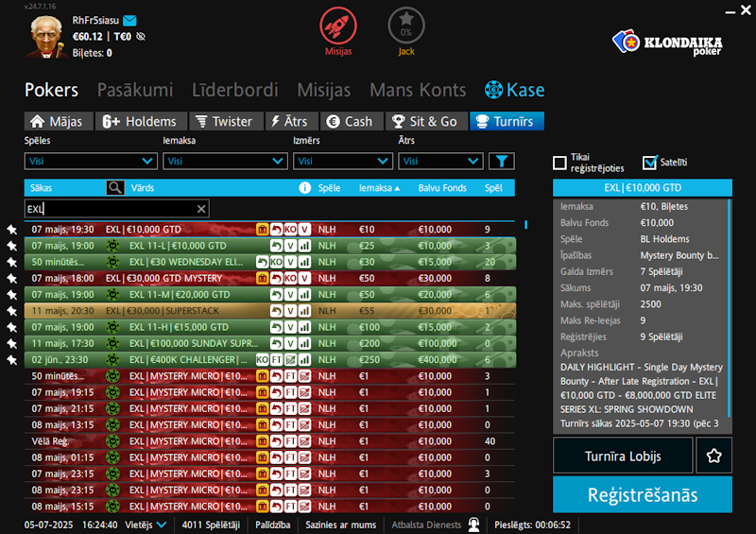Switch to the Twister tab
The width and height of the screenshot is (756, 534).
click(x=226, y=122)
